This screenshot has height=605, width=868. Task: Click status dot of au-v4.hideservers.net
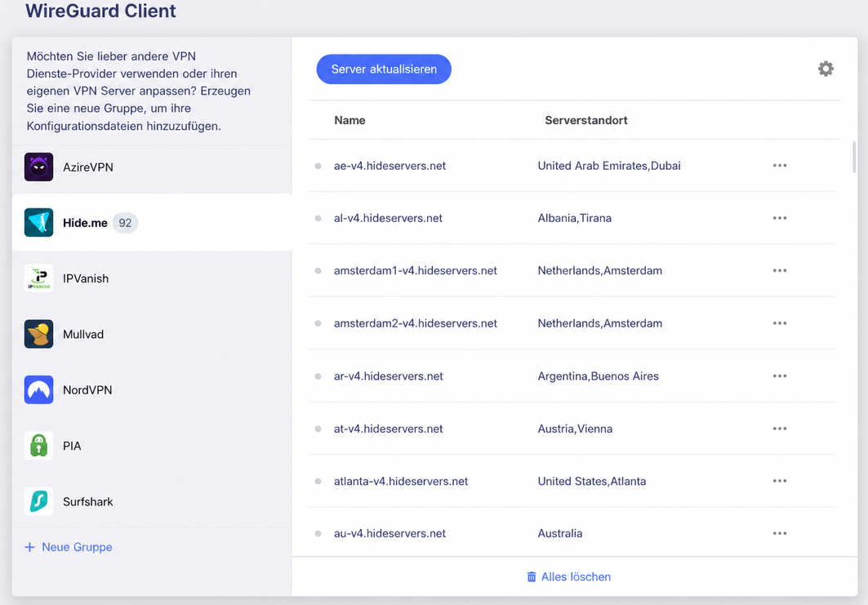click(x=318, y=534)
